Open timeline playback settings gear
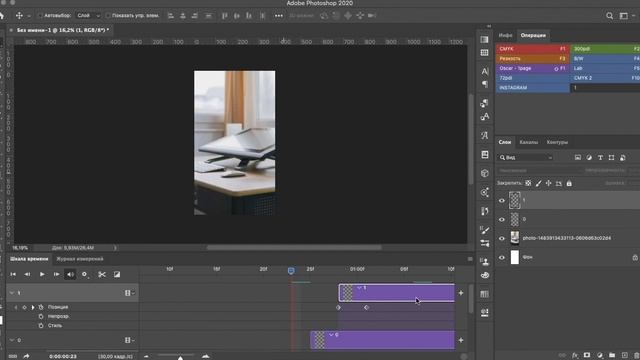The width and height of the screenshot is (640, 360). tap(84, 274)
